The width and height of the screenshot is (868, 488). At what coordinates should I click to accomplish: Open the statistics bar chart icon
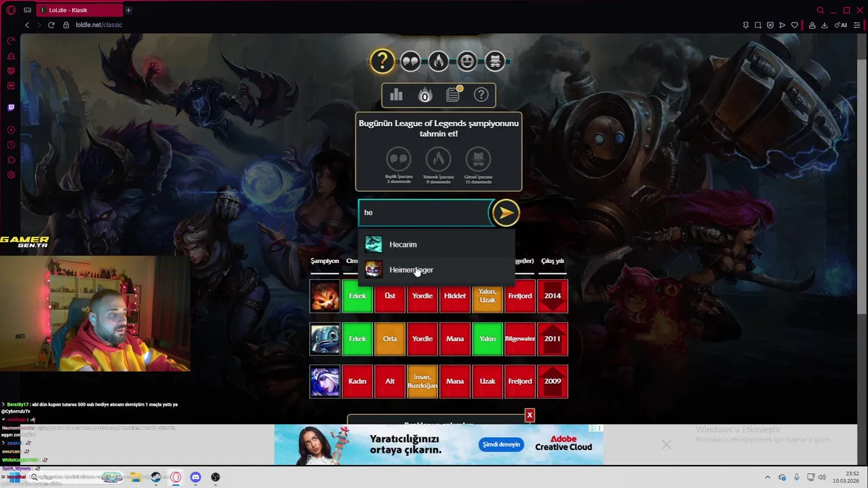396,96
